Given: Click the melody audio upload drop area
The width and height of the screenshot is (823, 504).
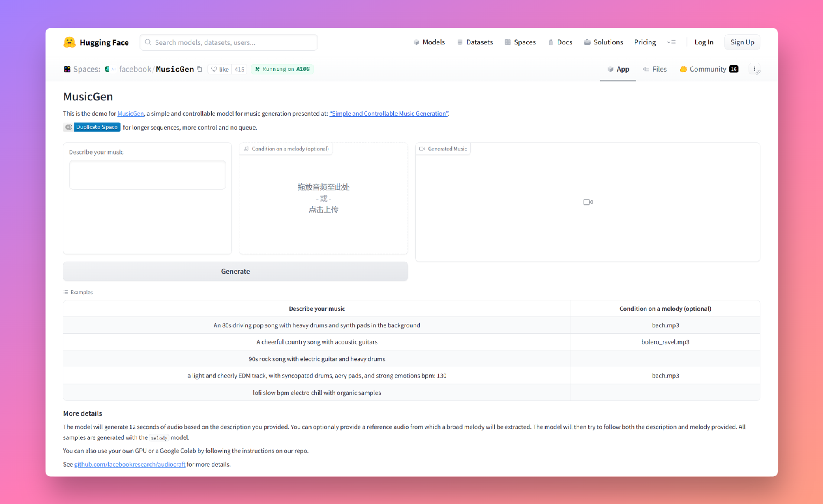Looking at the screenshot, I should (323, 198).
